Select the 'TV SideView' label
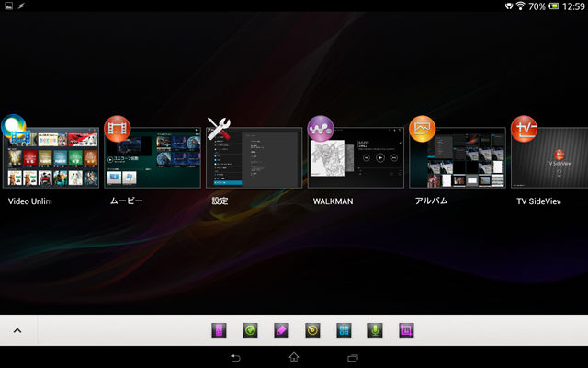The height and width of the screenshot is (368, 588). tap(538, 201)
